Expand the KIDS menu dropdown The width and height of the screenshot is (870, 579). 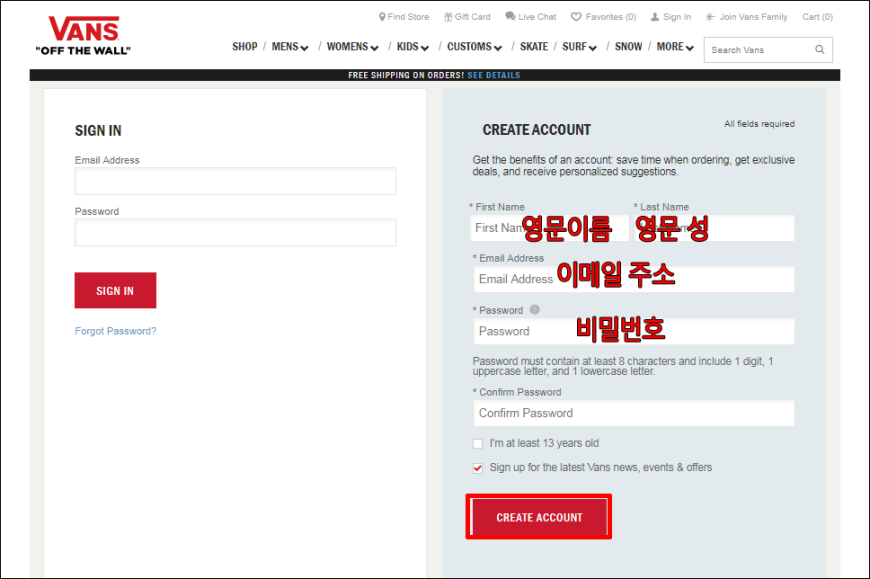click(413, 47)
